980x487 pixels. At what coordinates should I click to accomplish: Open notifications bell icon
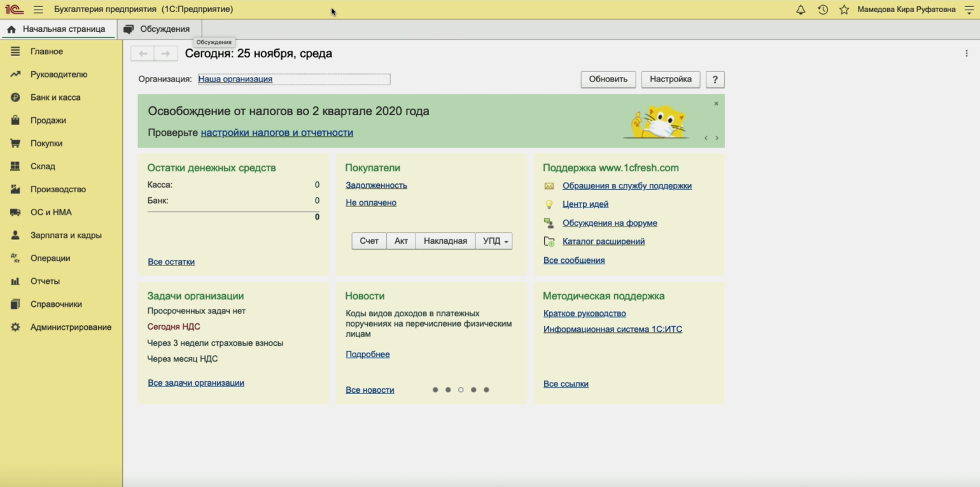click(x=801, y=10)
